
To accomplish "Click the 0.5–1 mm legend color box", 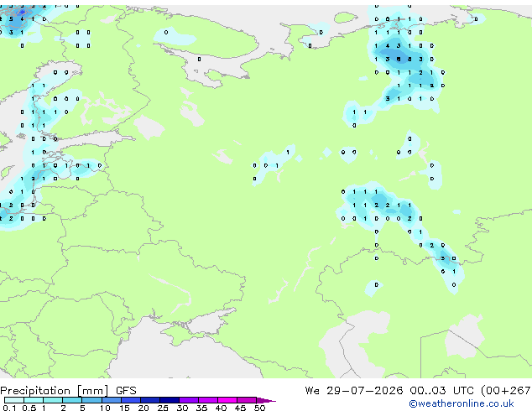I will point(34,400).
